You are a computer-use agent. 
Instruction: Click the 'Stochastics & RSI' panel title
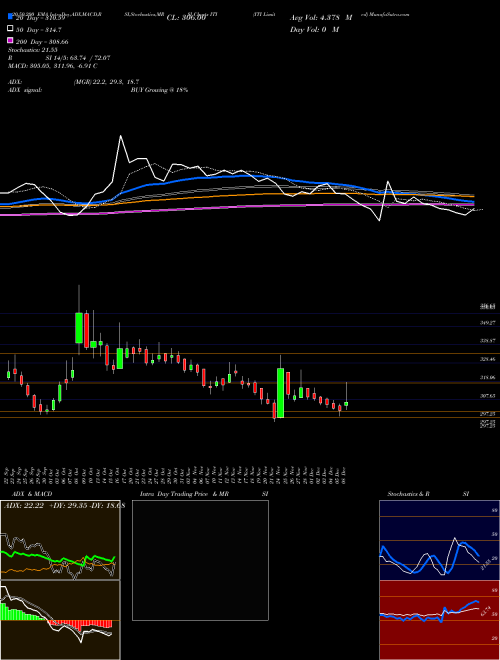428,494
